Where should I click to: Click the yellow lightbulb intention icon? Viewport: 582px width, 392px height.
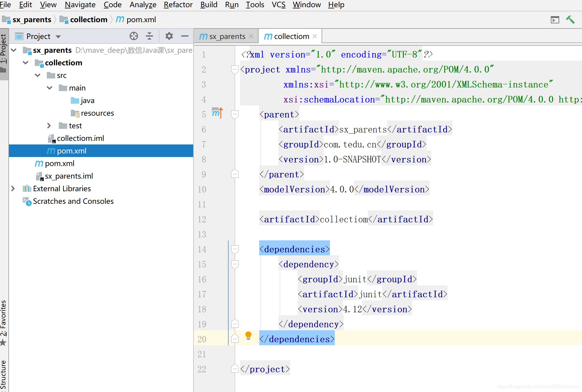(x=248, y=335)
